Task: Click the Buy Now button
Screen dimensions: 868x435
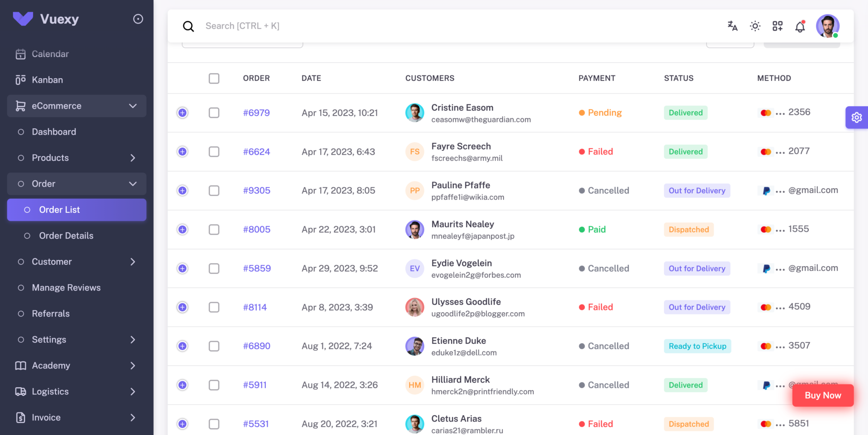Action: click(x=823, y=395)
